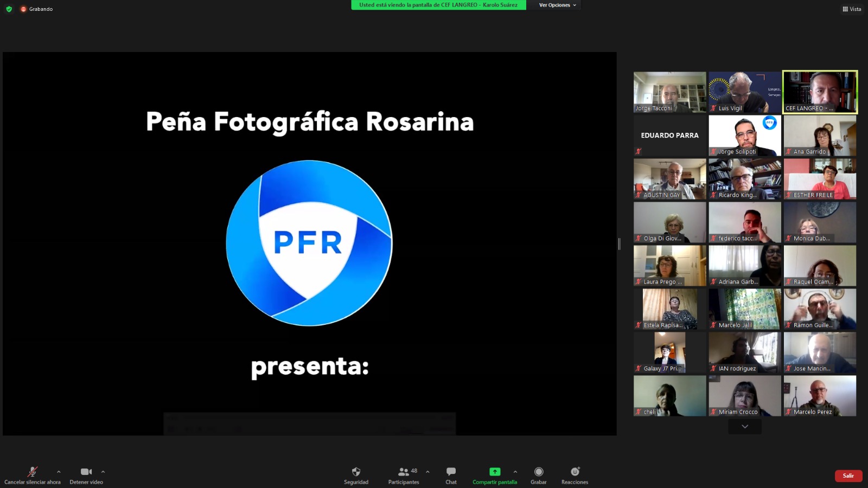Screen dimensions: 868x488
Task: Select Ricardo King's video thumbnail
Action: click(x=745, y=179)
